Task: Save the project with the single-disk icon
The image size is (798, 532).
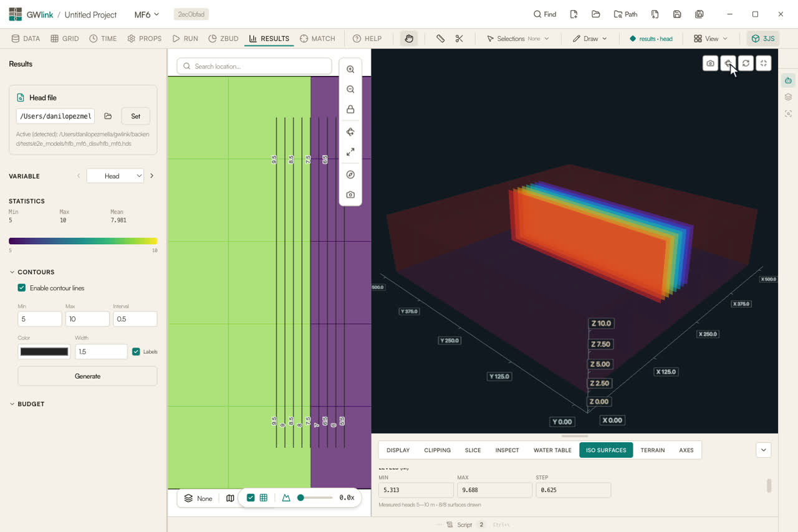Action: [x=677, y=14]
